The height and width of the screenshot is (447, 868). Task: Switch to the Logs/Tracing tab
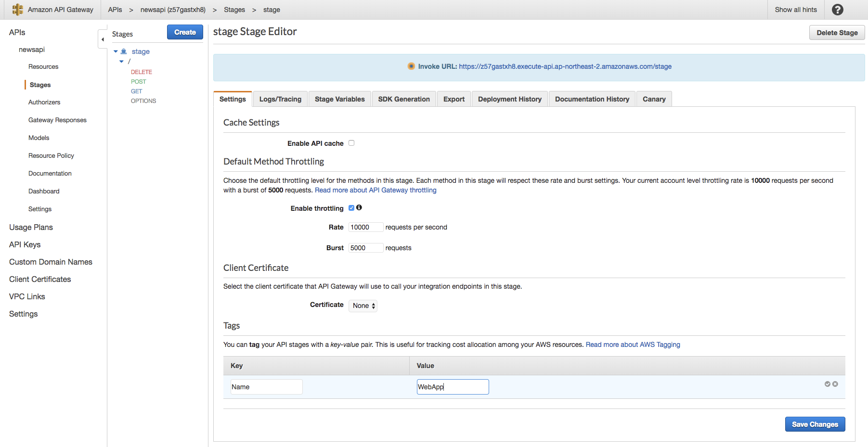tap(280, 99)
